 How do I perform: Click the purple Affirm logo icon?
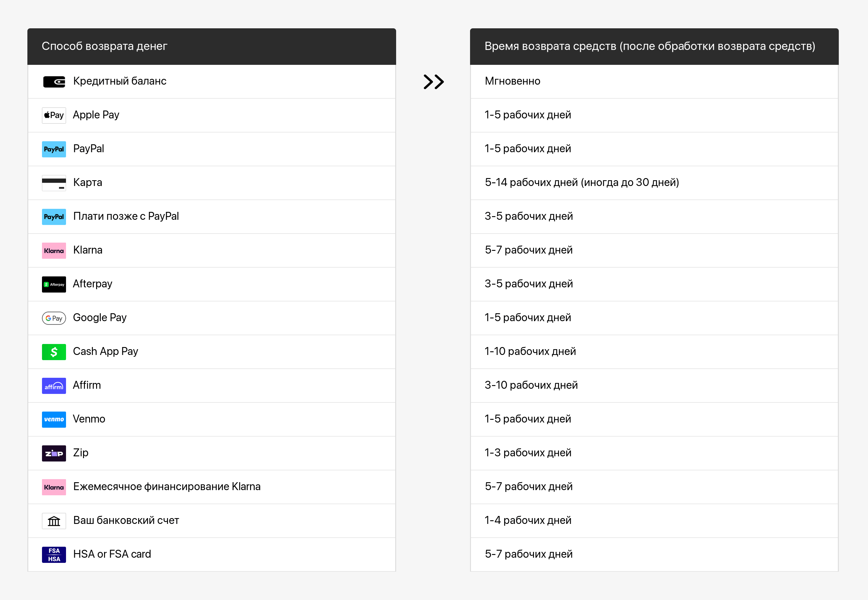tap(54, 386)
